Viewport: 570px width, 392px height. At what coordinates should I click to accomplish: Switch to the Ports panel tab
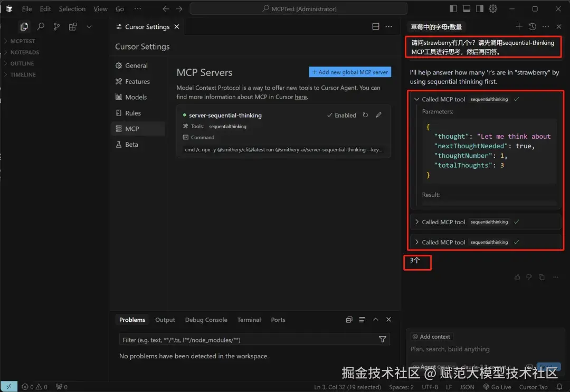(278, 320)
